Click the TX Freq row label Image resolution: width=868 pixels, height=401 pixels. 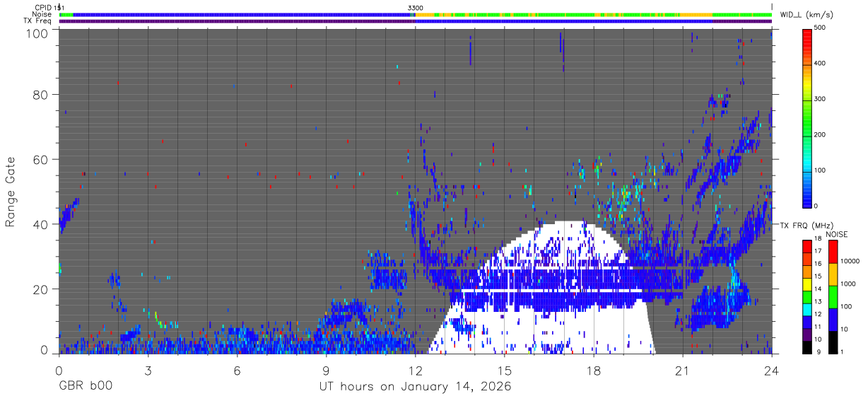(x=38, y=21)
